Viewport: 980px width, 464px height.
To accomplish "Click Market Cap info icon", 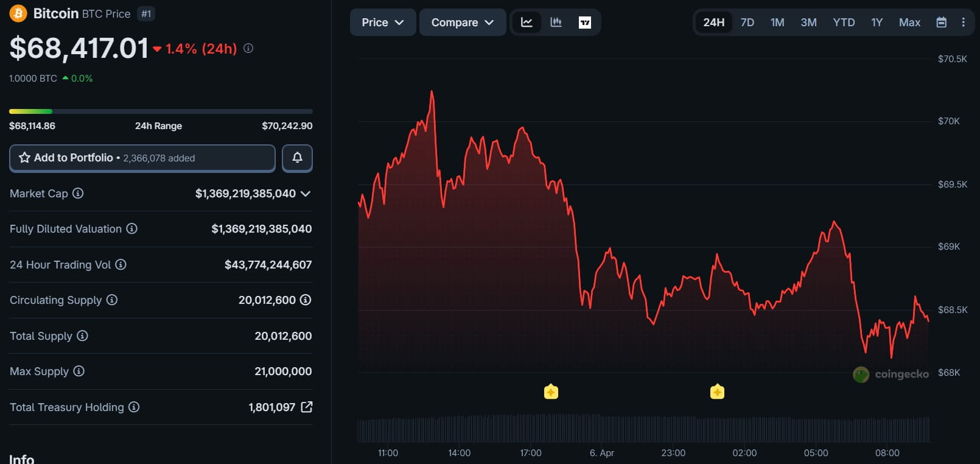I will [x=78, y=194].
